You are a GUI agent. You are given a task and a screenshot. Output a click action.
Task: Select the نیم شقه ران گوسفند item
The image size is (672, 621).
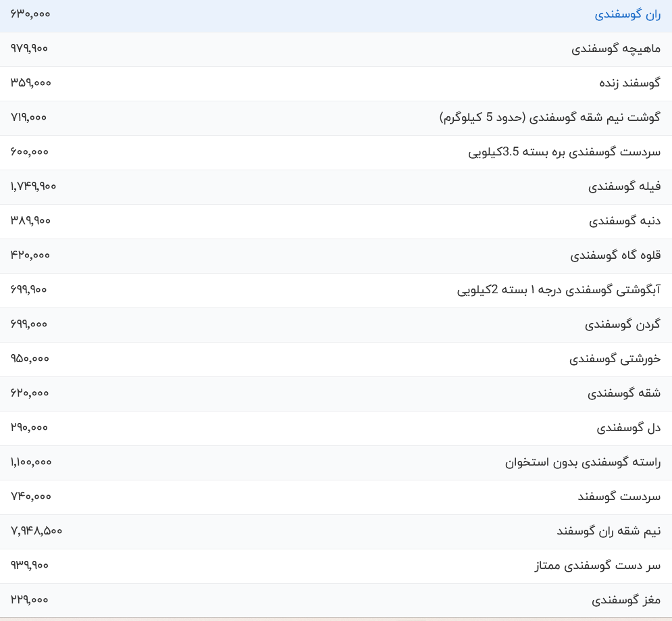point(609,532)
